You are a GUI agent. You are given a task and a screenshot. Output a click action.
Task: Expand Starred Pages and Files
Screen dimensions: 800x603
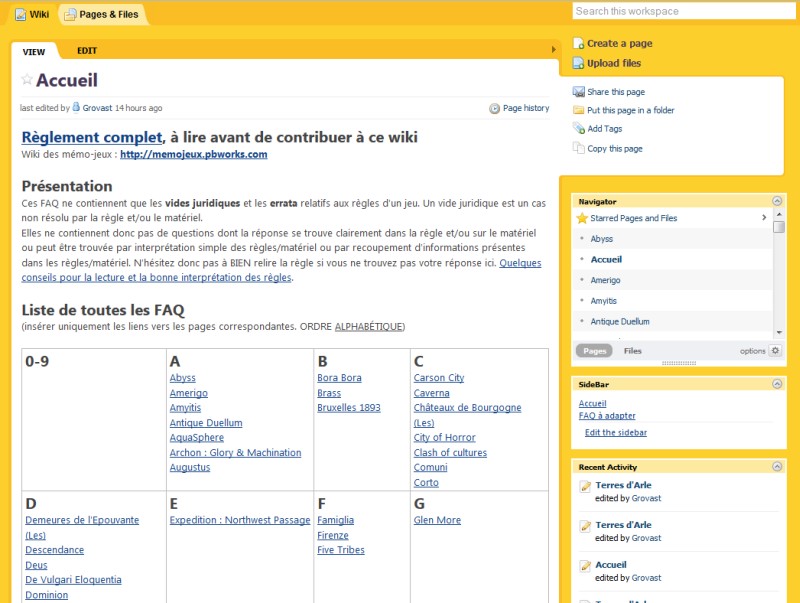764,218
